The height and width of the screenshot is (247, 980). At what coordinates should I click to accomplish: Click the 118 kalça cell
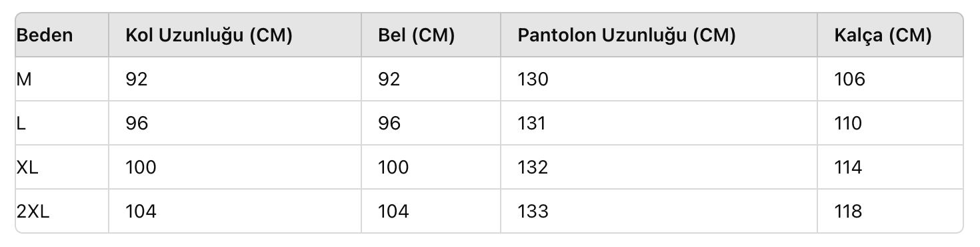(848, 211)
